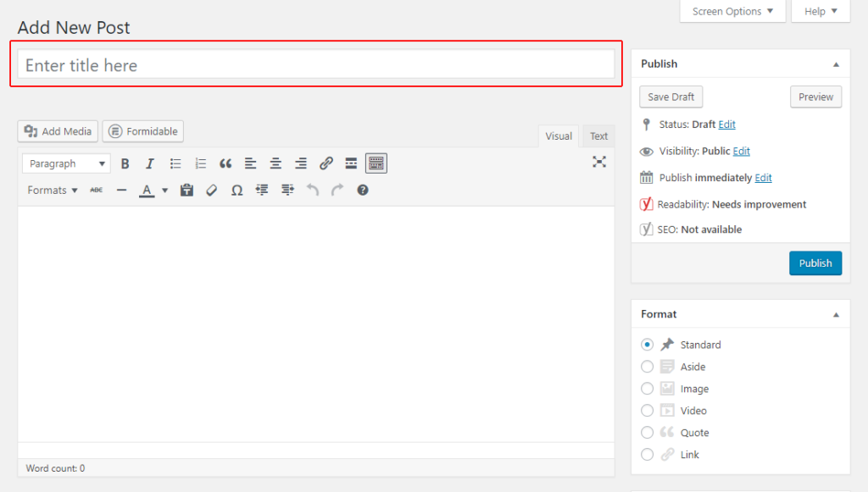Select the Quote post format
Image resolution: width=868 pixels, height=492 pixels.
647,432
